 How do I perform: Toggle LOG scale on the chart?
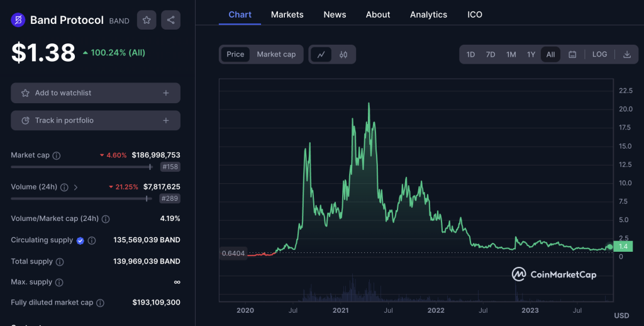pos(599,54)
